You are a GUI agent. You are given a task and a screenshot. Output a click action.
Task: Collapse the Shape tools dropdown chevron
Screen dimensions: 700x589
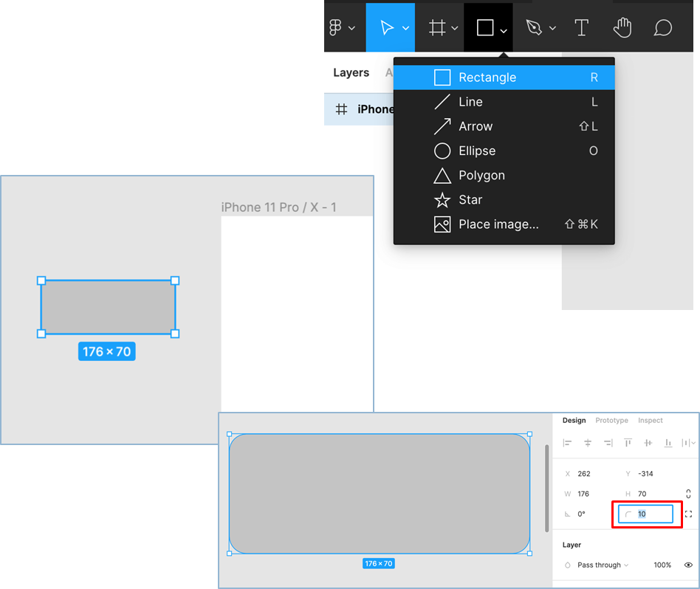tap(504, 31)
